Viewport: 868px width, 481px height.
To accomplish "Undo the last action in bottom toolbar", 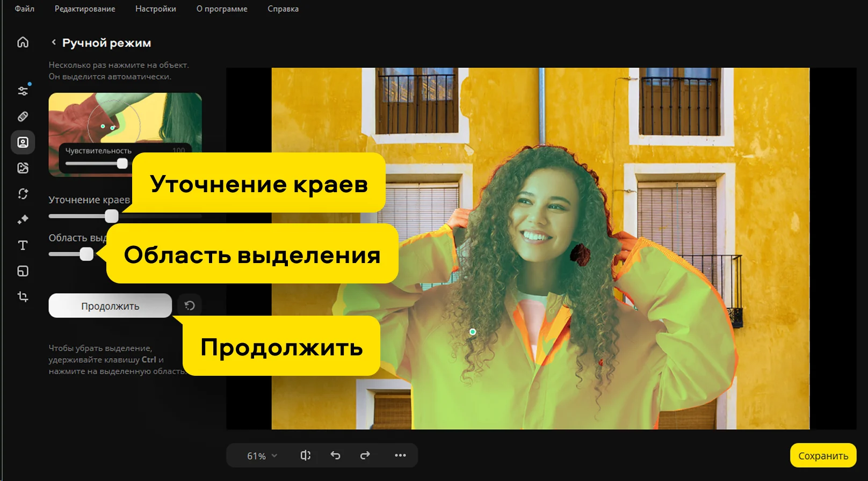I will click(335, 456).
